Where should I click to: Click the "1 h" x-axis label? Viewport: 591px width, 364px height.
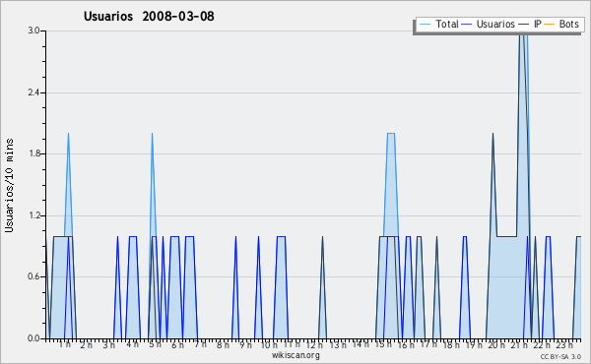pos(65,344)
